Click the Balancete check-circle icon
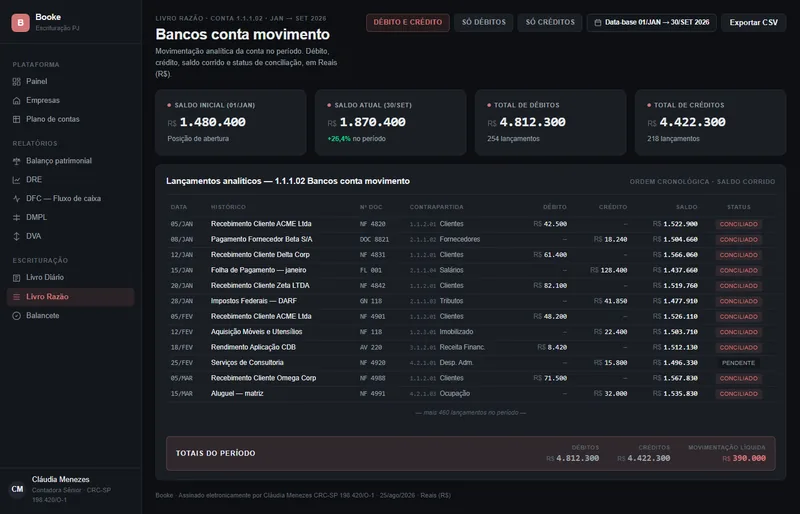 coord(16,316)
